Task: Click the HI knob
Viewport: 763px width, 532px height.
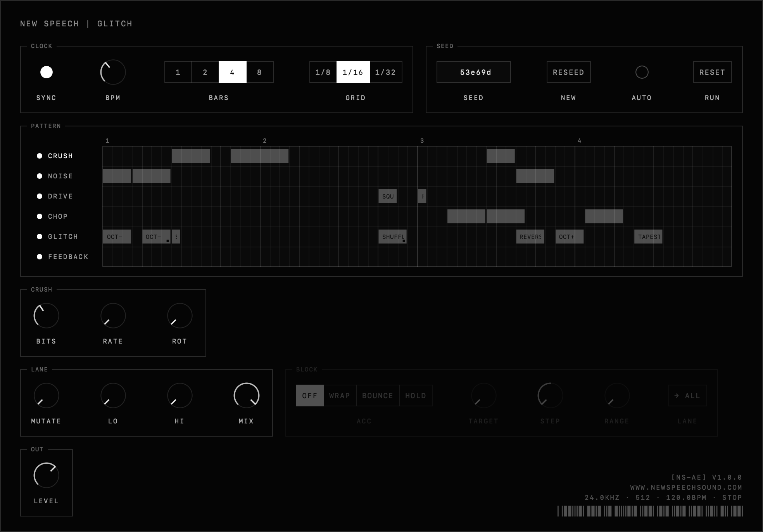Action: tap(180, 396)
